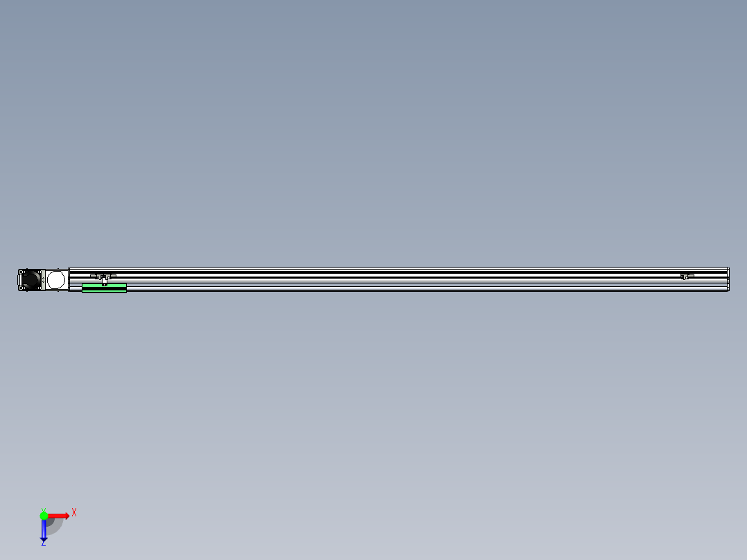The height and width of the screenshot is (560, 747).
Task: Click the red X axis arrow of triad
Action: 59,516
